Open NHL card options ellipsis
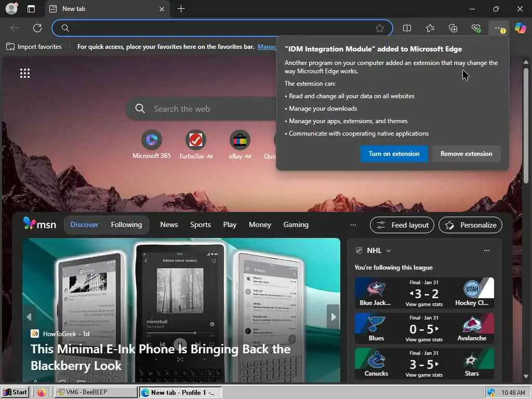Image resolution: width=532 pixels, height=399 pixels. tap(486, 250)
